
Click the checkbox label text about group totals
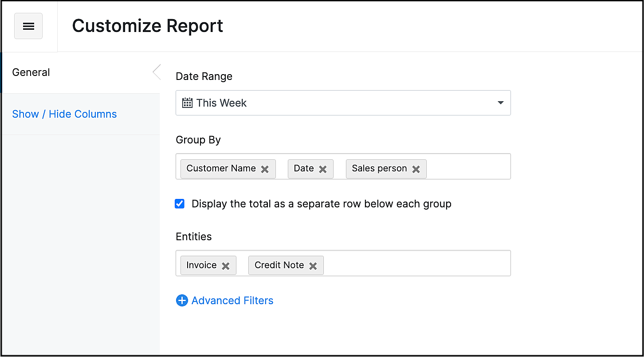(x=321, y=204)
